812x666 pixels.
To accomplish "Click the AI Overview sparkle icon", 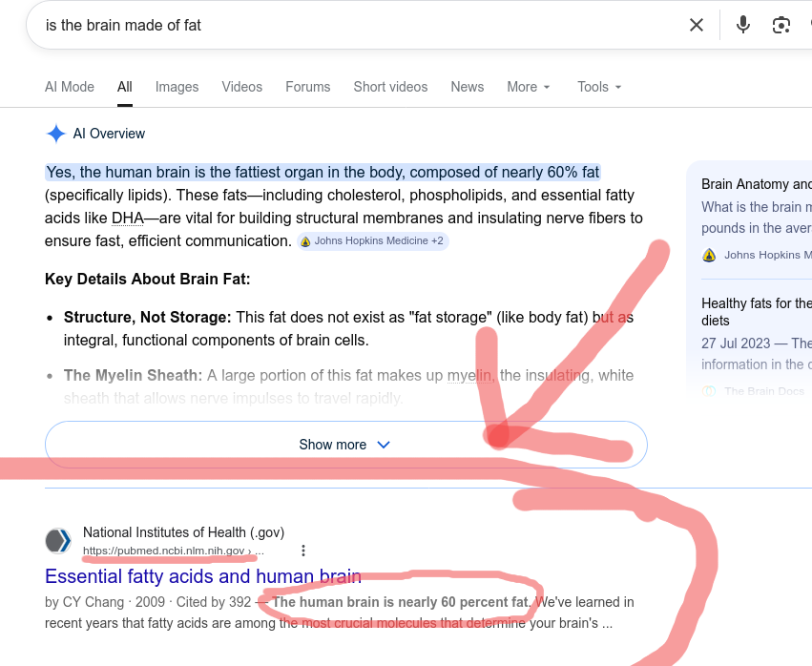I will (56, 134).
